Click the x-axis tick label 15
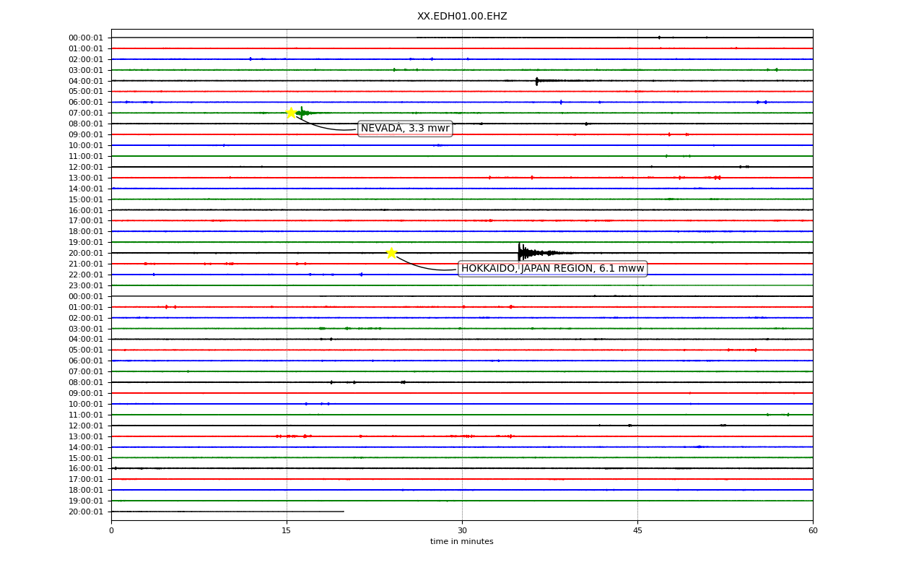The width and height of the screenshot is (924, 578). click(x=287, y=531)
